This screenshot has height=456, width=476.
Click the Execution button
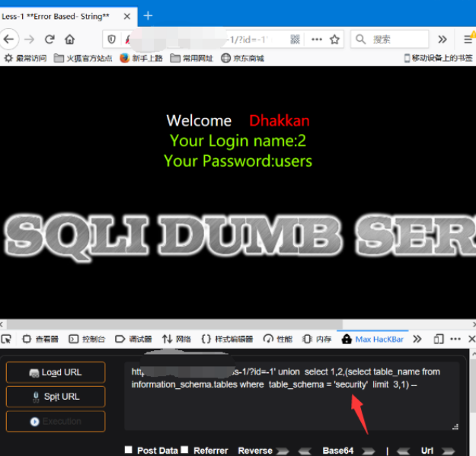click(56, 421)
